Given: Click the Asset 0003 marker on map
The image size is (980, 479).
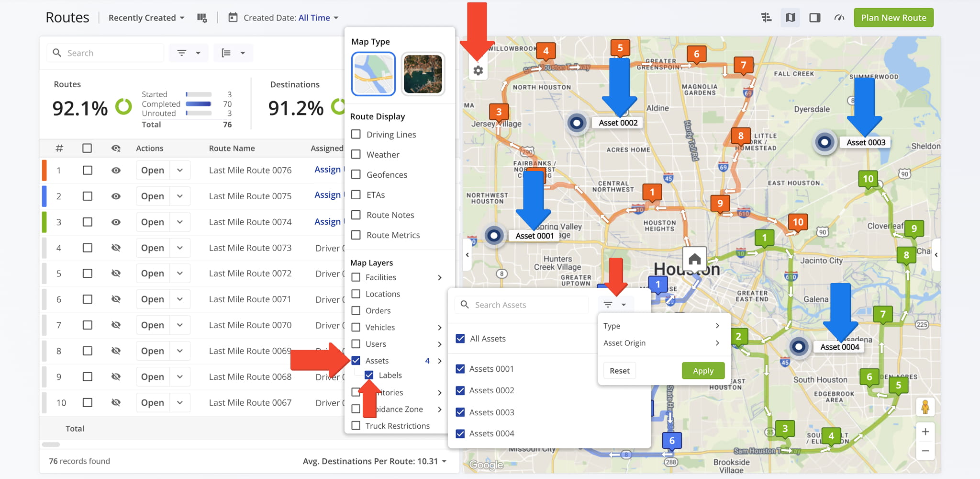Looking at the screenshot, I should pyautogui.click(x=824, y=142).
